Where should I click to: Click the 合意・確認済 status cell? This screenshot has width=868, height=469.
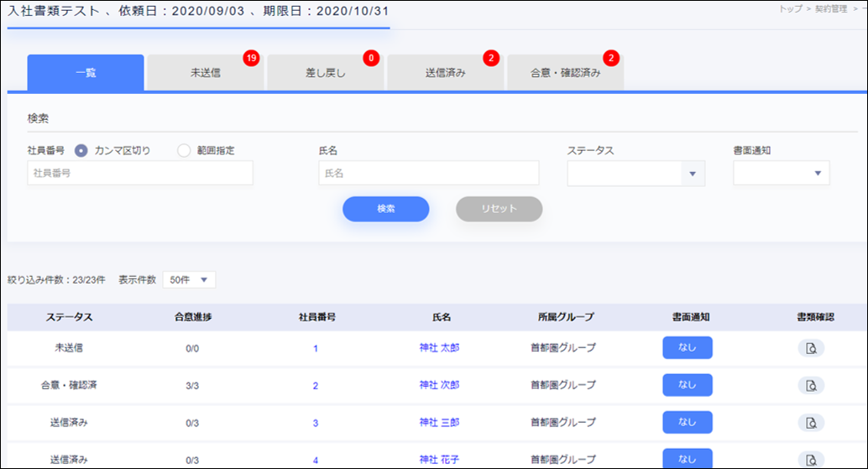pos(69,385)
